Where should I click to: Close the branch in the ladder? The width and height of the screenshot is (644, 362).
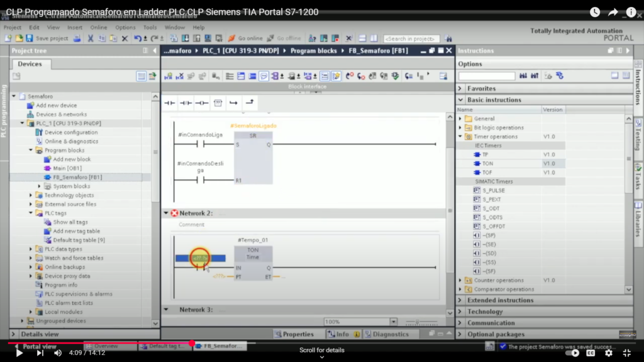click(249, 103)
